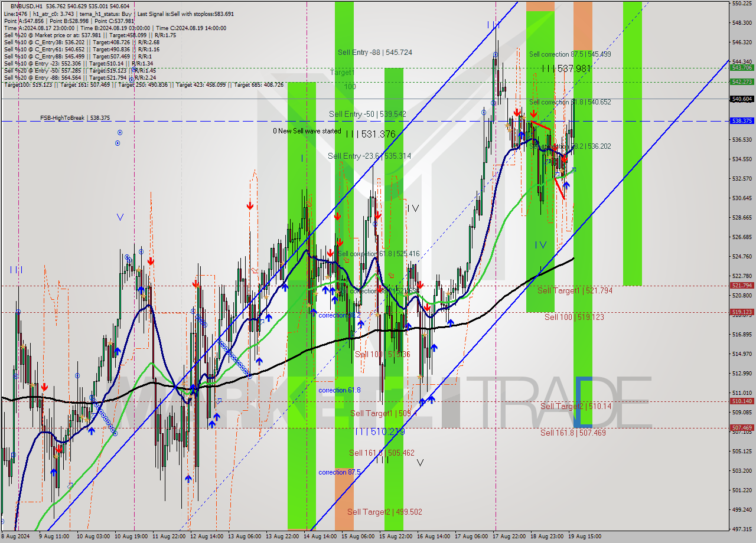The width and height of the screenshot is (756, 543).
Task: Click the 536.530 price axis label
Action: coord(742,140)
